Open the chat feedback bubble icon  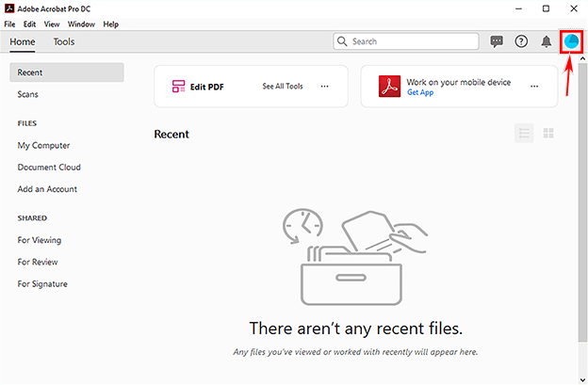[497, 41]
